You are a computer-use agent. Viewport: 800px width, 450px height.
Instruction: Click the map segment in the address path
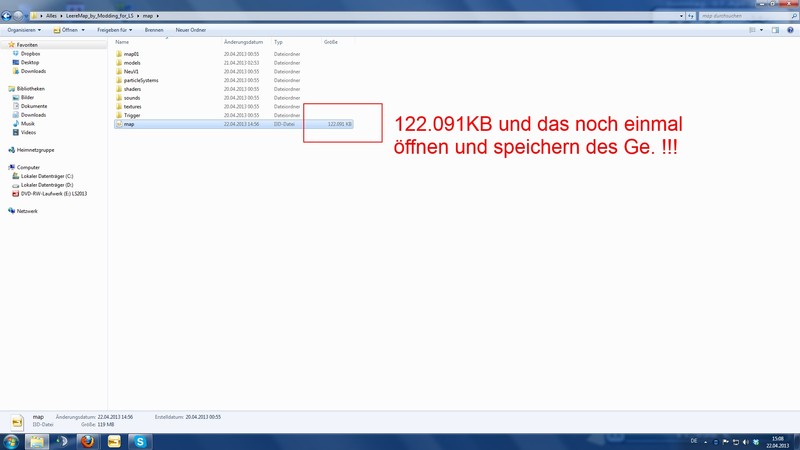coord(147,16)
